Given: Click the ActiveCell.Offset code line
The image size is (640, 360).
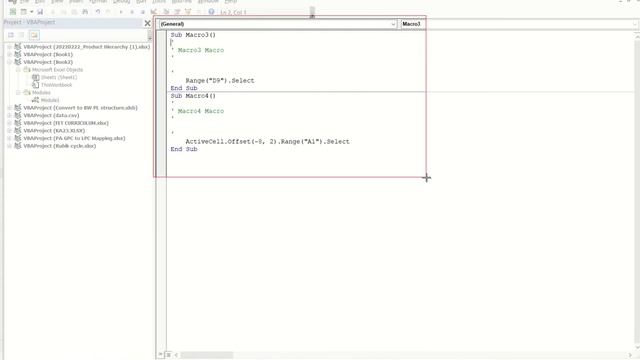Looking at the screenshot, I should [x=267, y=141].
